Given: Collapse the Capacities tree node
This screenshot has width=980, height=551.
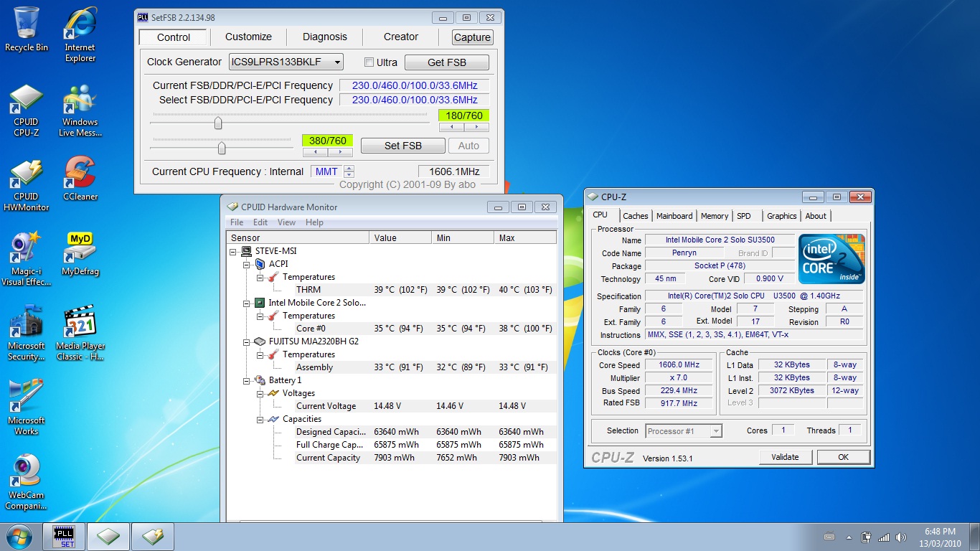Looking at the screenshot, I should pos(260,419).
